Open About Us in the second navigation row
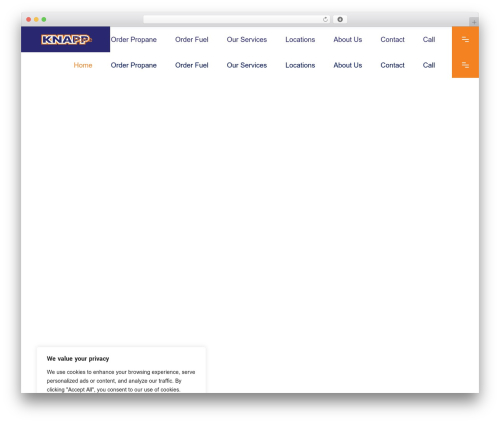The width and height of the screenshot is (500, 423). click(348, 65)
